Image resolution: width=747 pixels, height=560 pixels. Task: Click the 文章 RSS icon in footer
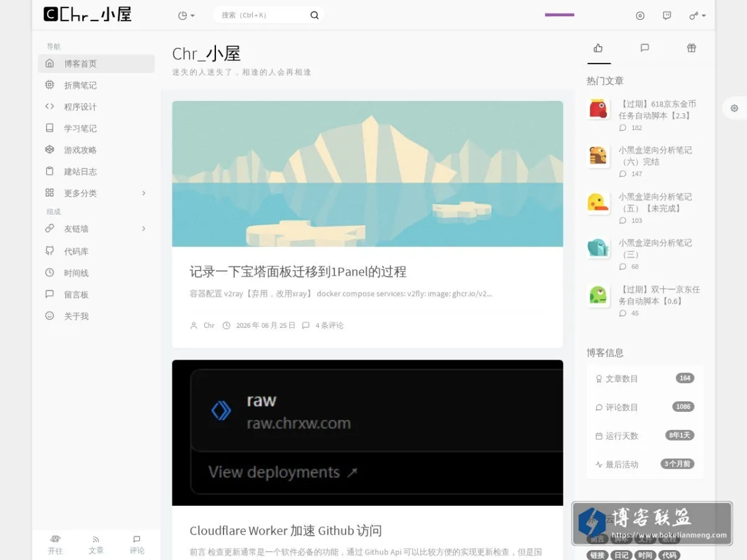96,539
